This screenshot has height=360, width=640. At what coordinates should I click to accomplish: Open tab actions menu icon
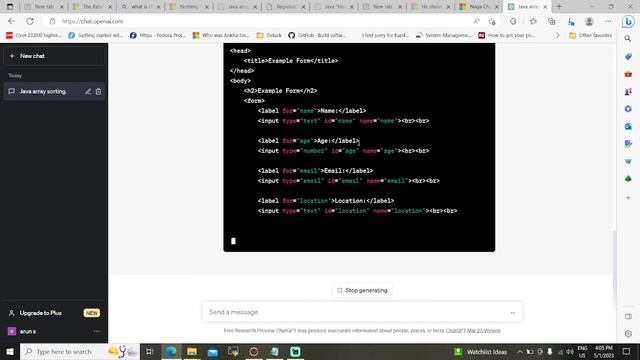(10, 7)
